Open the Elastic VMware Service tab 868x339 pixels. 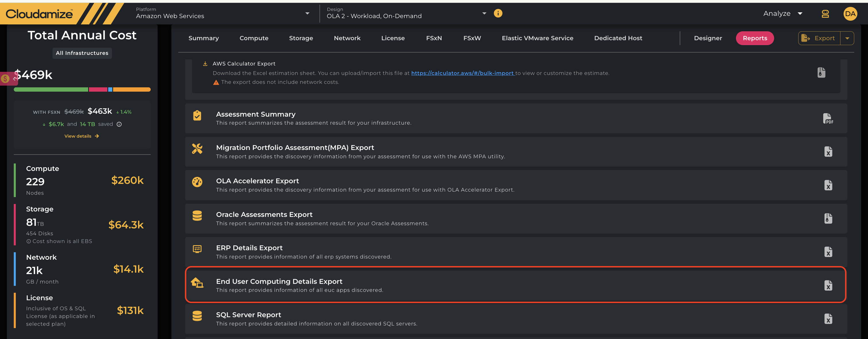tap(537, 38)
